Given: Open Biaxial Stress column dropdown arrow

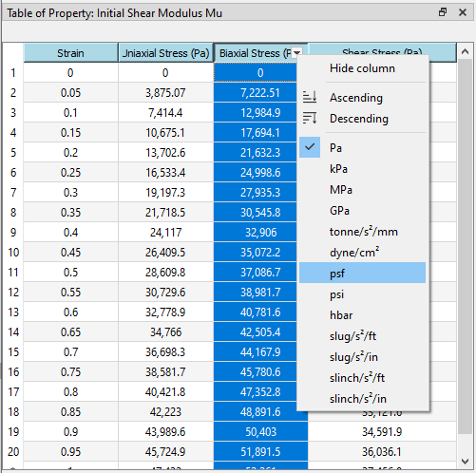Looking at the screenshot, I should [x=297, y=53].
